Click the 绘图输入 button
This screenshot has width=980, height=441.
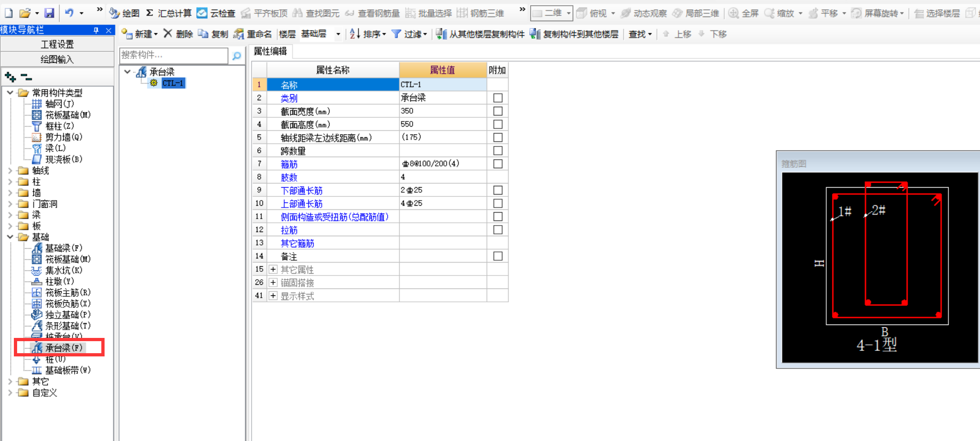57,59
